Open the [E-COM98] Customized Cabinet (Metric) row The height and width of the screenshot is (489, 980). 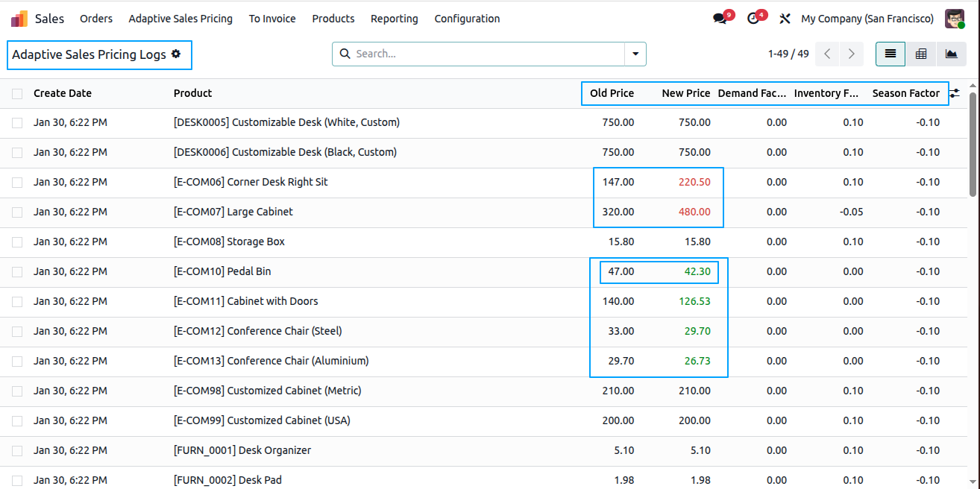[268, 391]
